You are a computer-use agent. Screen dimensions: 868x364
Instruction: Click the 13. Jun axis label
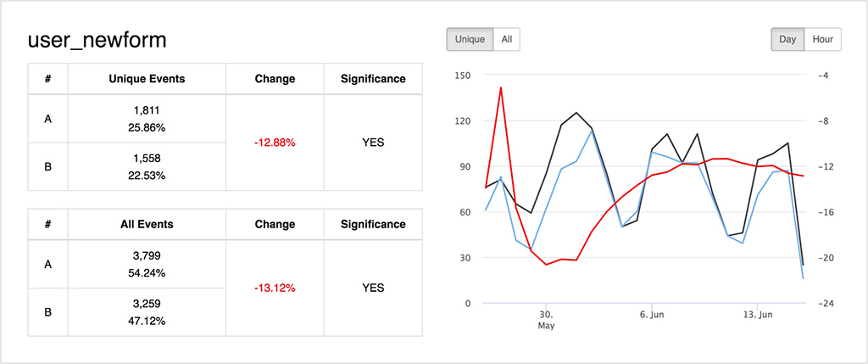pos(758,314)
